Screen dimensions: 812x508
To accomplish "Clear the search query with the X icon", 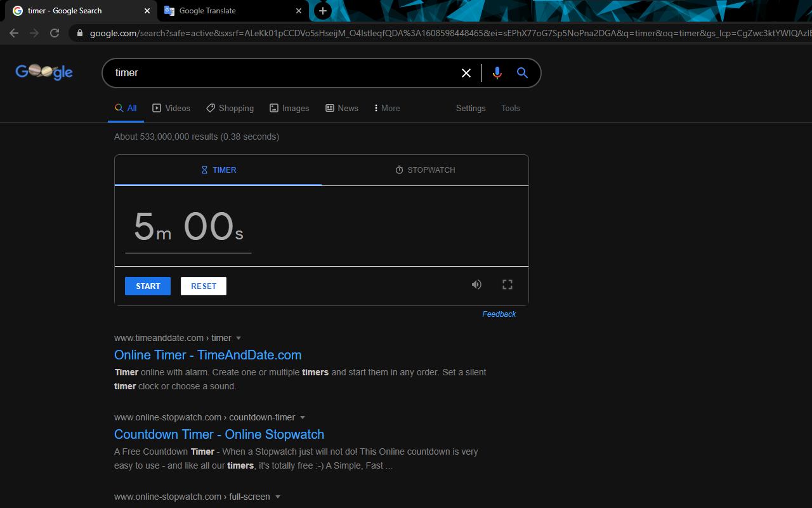I will click(466, 73).
